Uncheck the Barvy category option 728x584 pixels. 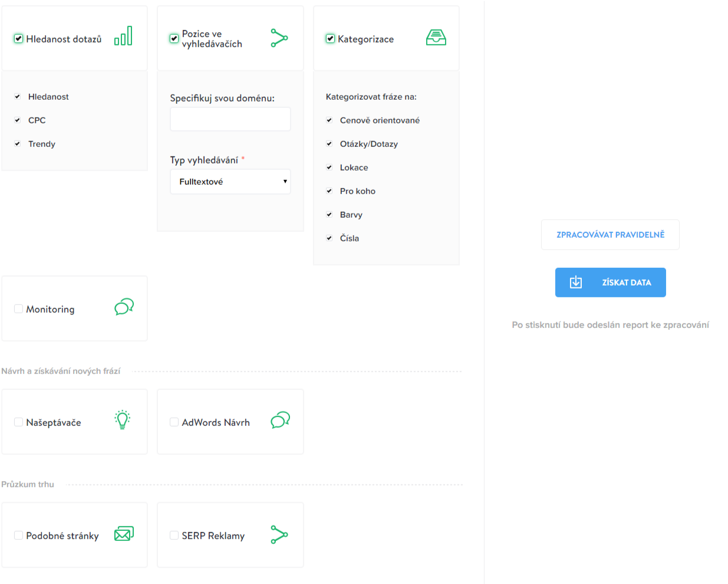pos(330,215)
